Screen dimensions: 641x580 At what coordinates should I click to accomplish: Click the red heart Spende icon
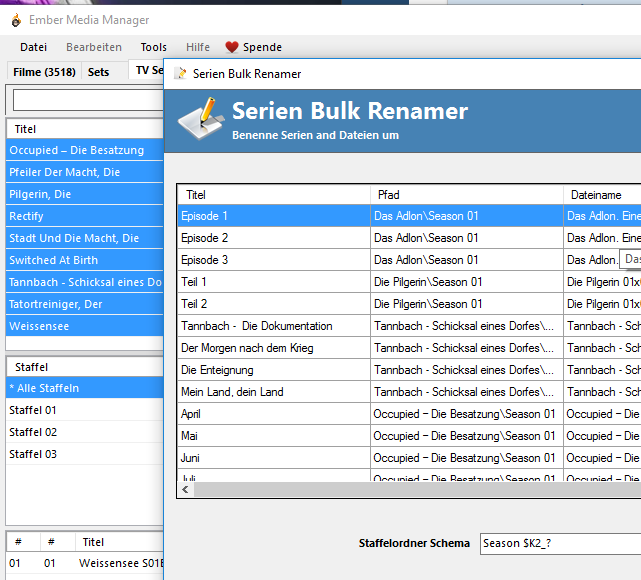[231, 47]
